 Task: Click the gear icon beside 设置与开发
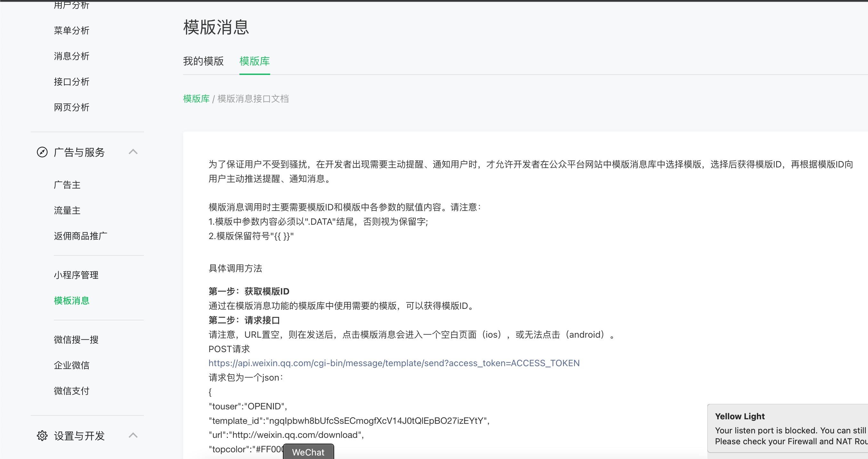click(42, 435)
